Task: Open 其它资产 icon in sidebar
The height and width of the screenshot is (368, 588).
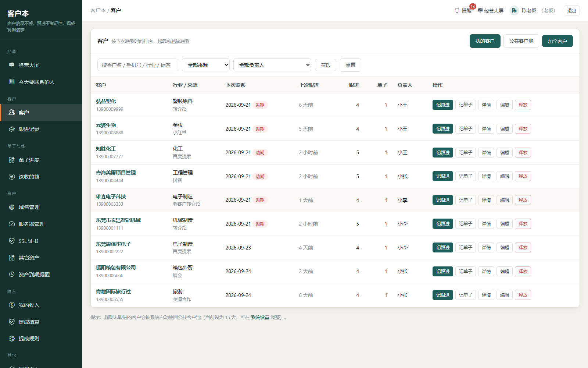Action: point(12,258)
